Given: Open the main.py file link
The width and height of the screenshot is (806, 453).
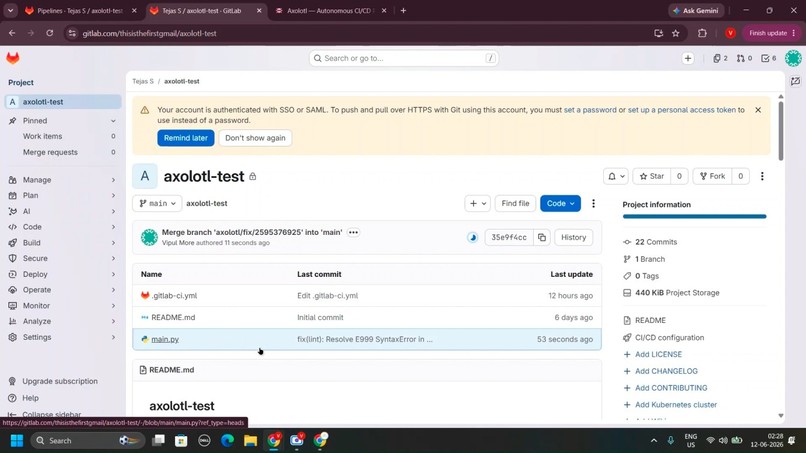Looking at the screenshot, I should click(165, 339).
